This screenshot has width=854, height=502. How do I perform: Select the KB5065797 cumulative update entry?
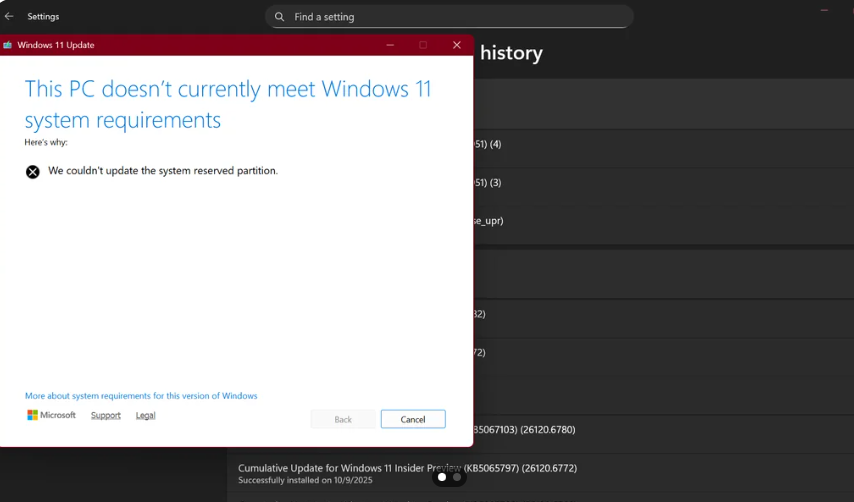tap(540, 473)
